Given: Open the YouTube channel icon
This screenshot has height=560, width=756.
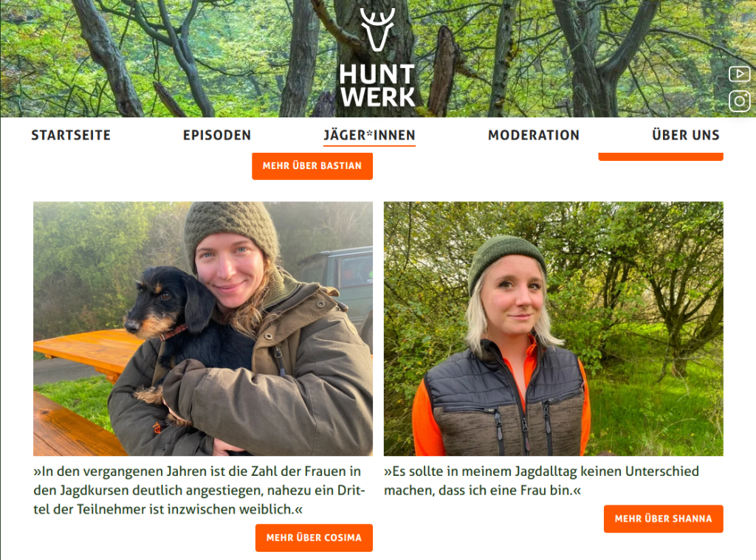Looking at the screenshot, I should pos(739,75).
